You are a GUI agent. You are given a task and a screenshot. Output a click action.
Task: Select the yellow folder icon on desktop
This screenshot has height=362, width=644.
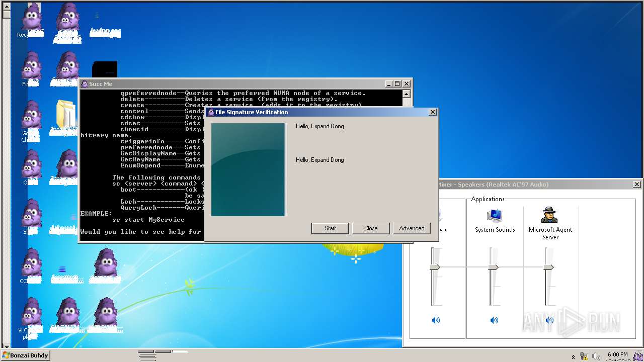(x=66, y=115)
